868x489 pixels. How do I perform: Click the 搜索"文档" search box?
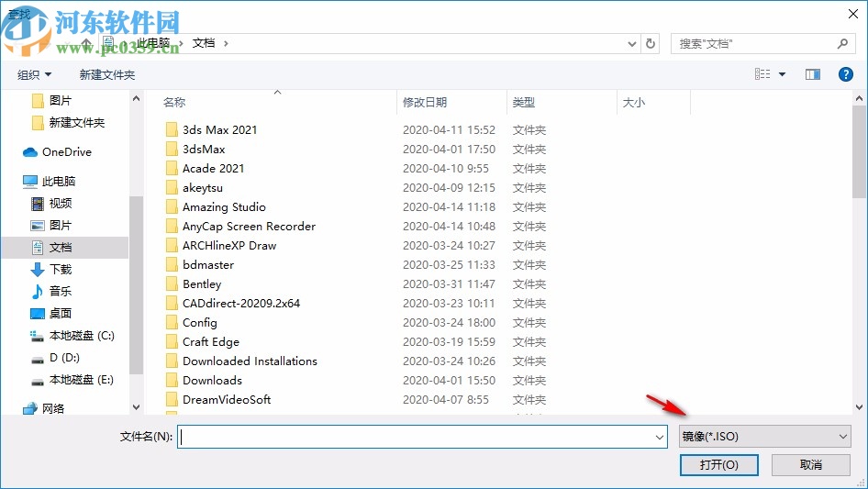762,43
